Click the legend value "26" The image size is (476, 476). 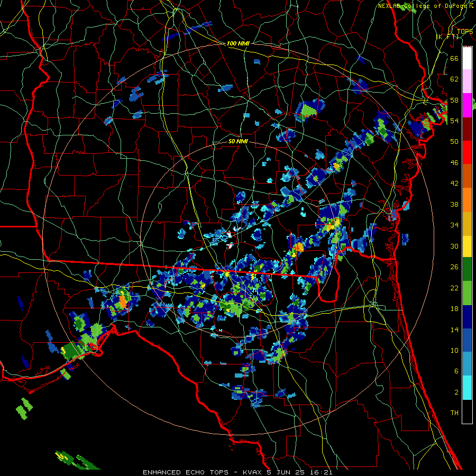click(x=454, y=267)
